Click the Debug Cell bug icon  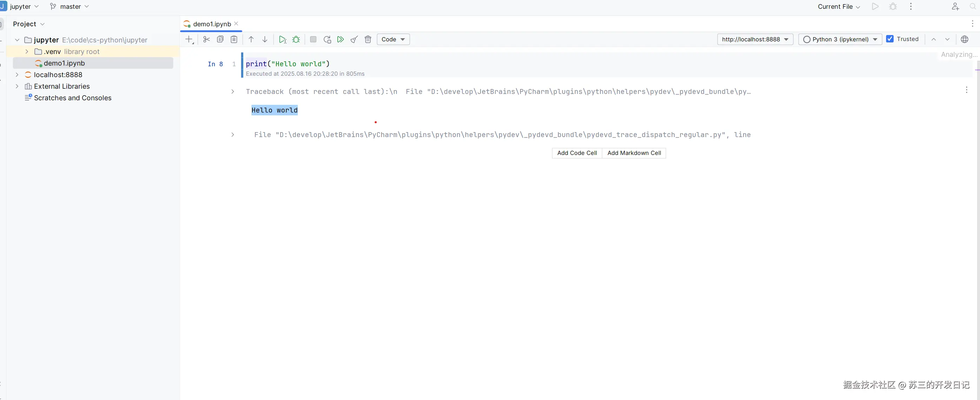point(296,39)
